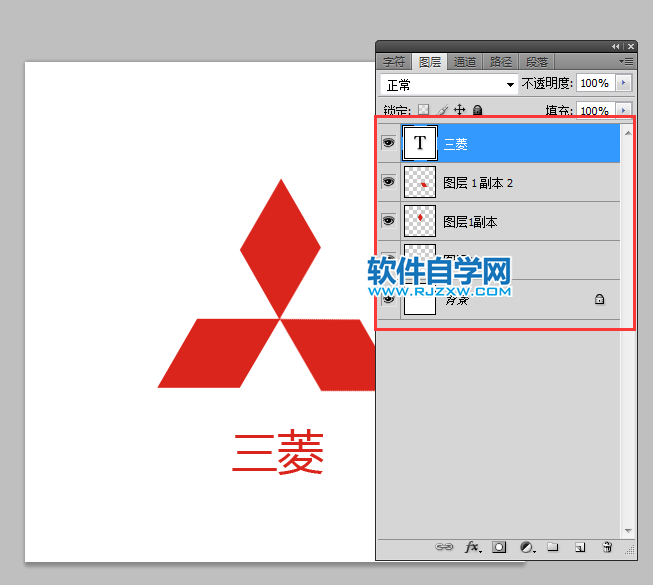Click the bottom-left red rhombus on canvas
653x585 pixels.
pos(218,353)
